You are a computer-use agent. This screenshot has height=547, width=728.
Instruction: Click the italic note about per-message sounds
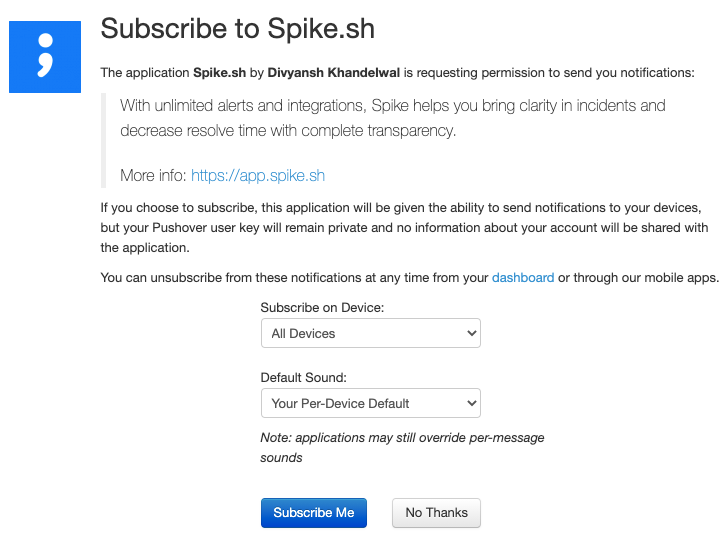(x=401, y=447)
